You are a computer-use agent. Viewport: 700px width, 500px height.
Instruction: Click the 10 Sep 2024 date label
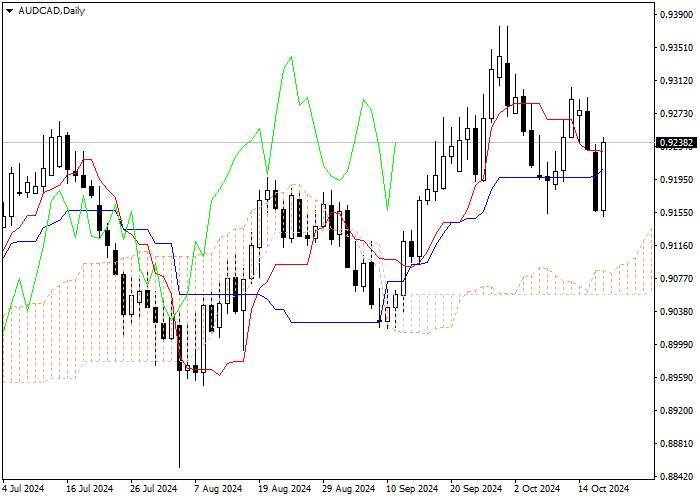[412, 488]
